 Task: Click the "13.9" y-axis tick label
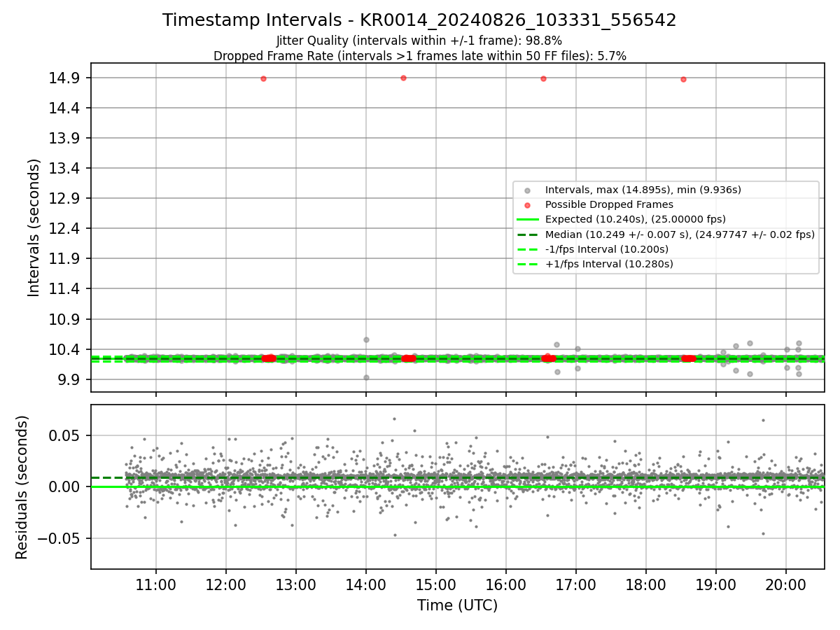[64, 138]
